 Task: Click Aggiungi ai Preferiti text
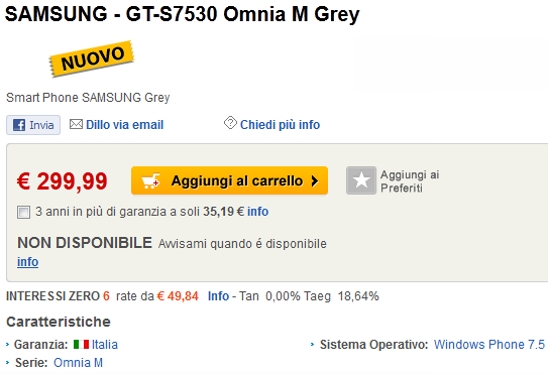[x=410, y=181]
